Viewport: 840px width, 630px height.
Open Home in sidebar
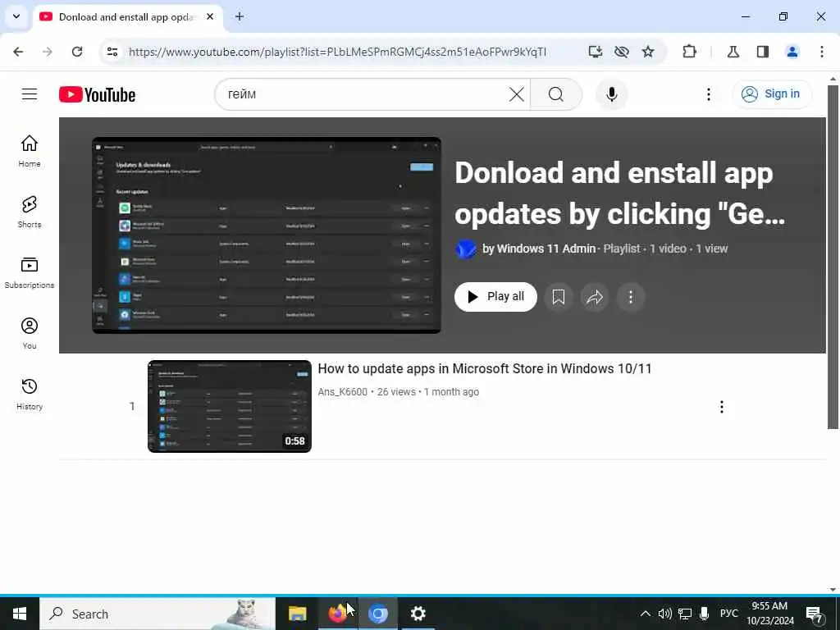(30, 151)
